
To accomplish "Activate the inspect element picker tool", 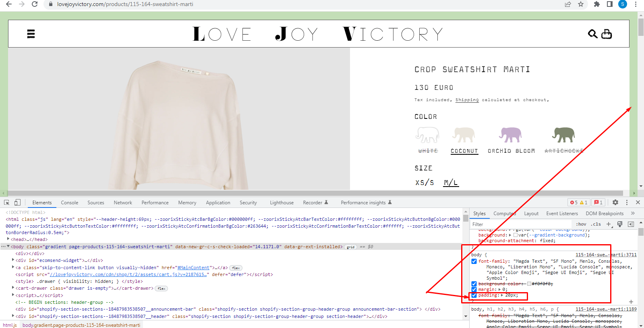I will point(7,203).
